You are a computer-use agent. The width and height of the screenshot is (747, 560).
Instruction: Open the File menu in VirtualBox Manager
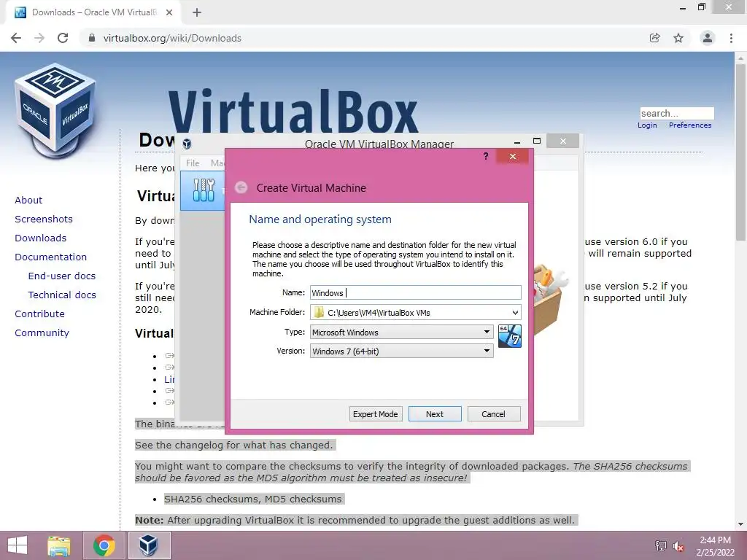193,163
